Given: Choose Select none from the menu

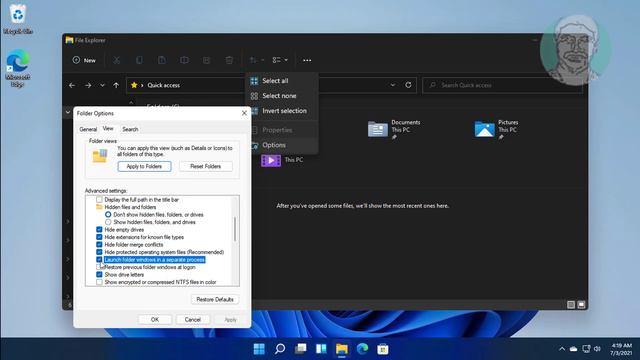Looking at the screenshot, I should click(282, 96).
